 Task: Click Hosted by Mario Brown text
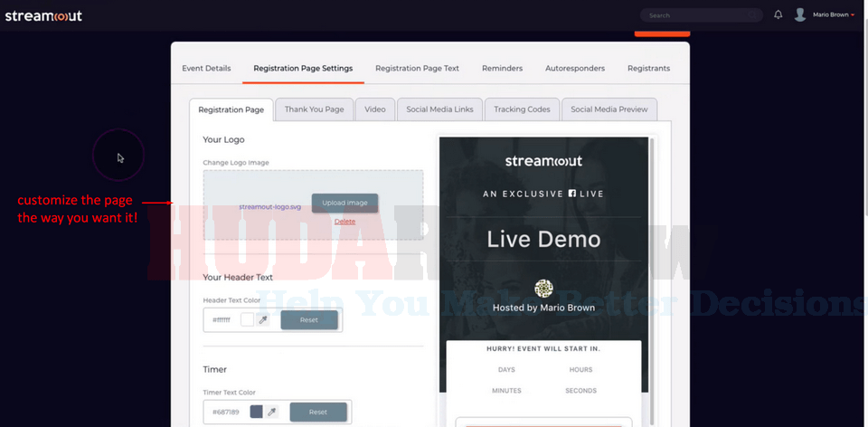543,308
